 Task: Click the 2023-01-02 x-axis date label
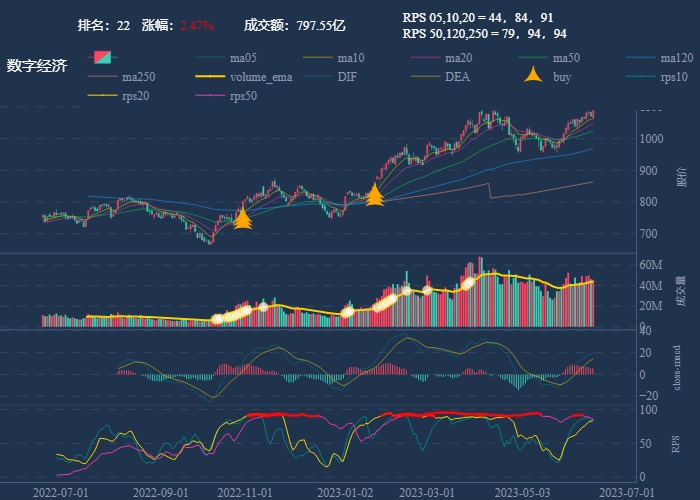point(343,492)
